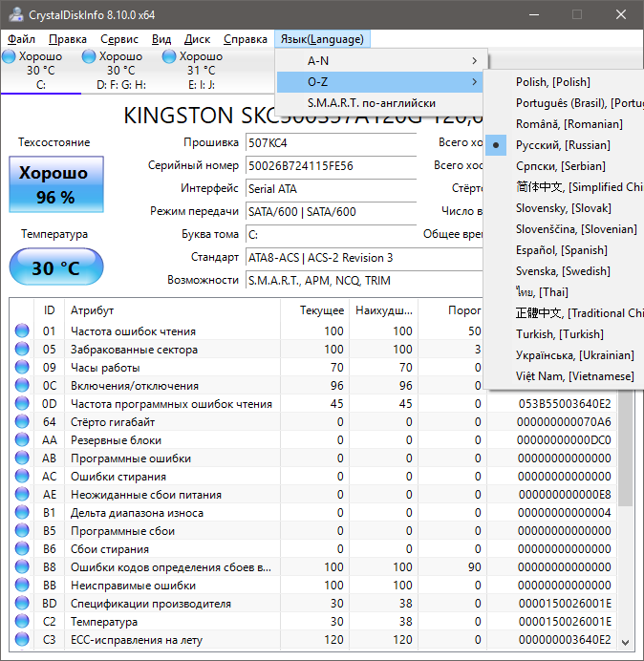Switch language to Українська [Ukrainian]
The height and width of the screenshot is (661, 644).
[x=573, y=355]
